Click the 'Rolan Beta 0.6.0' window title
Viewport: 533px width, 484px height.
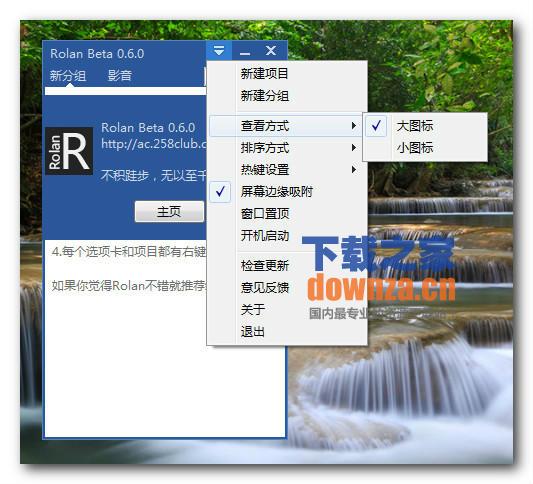(97, 54)
